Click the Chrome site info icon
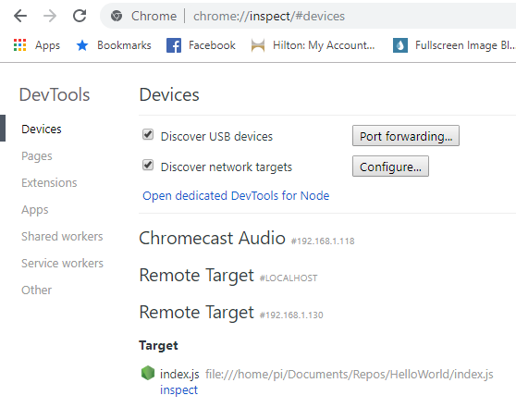Screen dimensions: 516x420 (x=117, y=16)
